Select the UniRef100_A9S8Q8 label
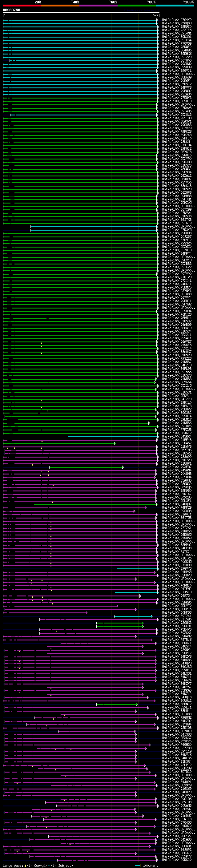Viewport: 197px width, 868px height. coord(177,511)
